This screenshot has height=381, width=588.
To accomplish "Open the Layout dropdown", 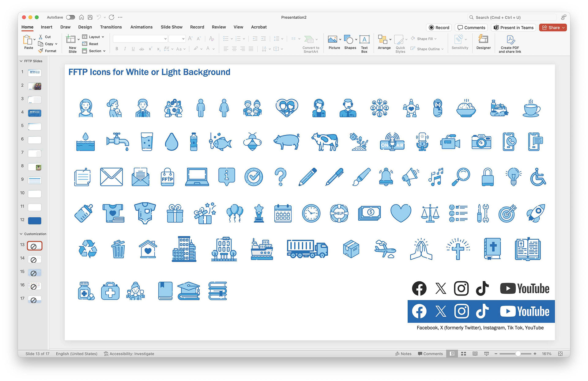I will point(94,37).
